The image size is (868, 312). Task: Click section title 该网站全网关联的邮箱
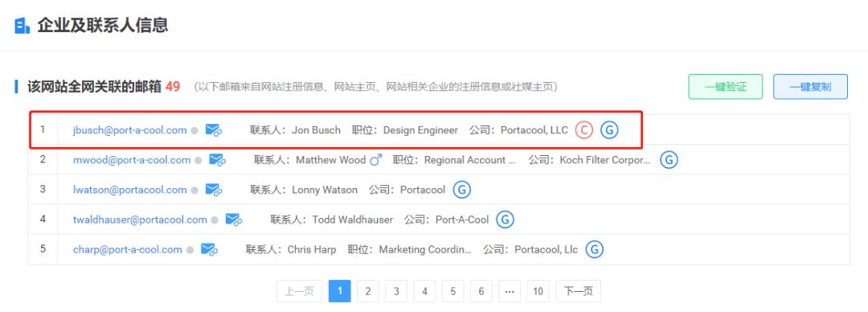coord(94,87)
